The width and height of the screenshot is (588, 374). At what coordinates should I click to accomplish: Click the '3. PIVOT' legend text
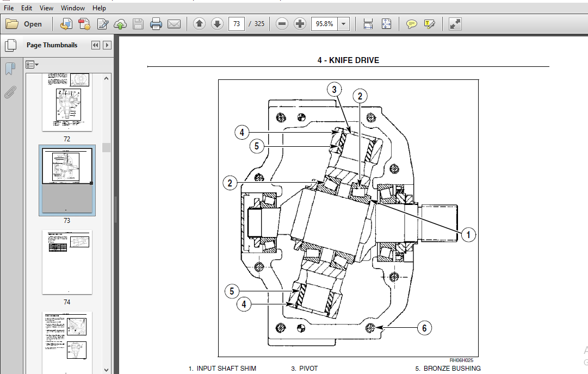(x=305, y=369)
